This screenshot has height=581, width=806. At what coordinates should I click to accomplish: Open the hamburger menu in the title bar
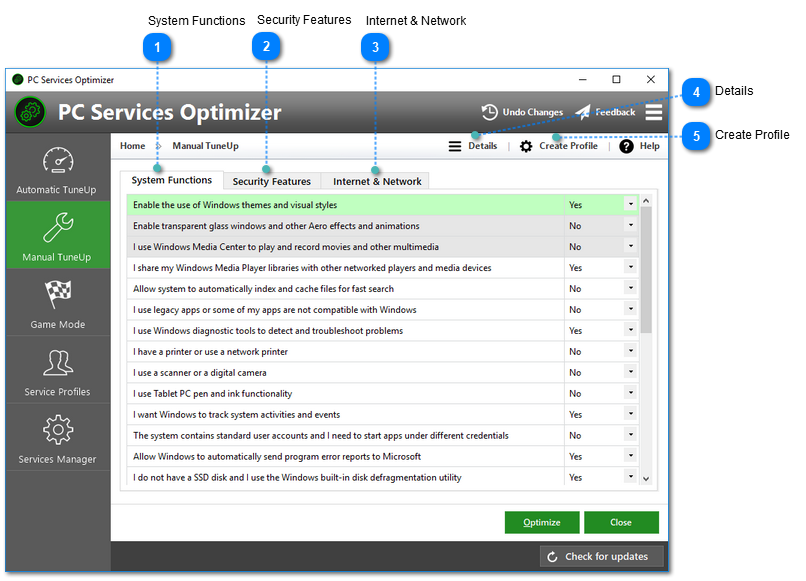click(654, 112)
